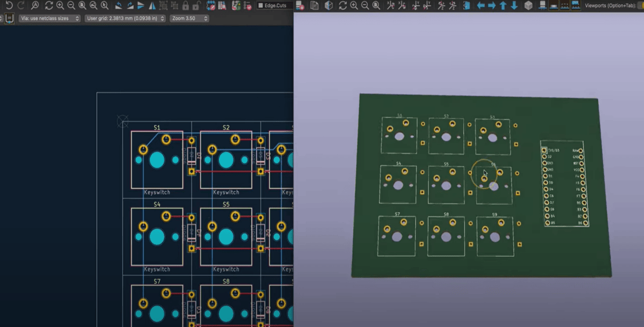644x327 pixels.
Task: Click the Edge.Cuts layer color swatch
Action: coord(261,6)
